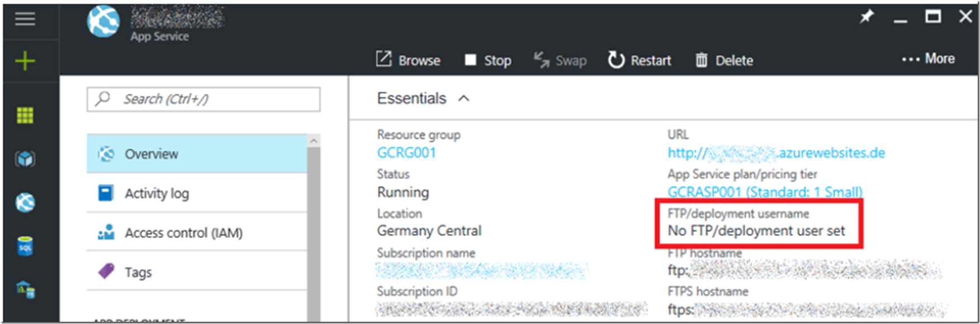Image resolution: width=980 pixels, height=324 pixels.
Task: Open the More options menu
Action: [x=928, y=59]
